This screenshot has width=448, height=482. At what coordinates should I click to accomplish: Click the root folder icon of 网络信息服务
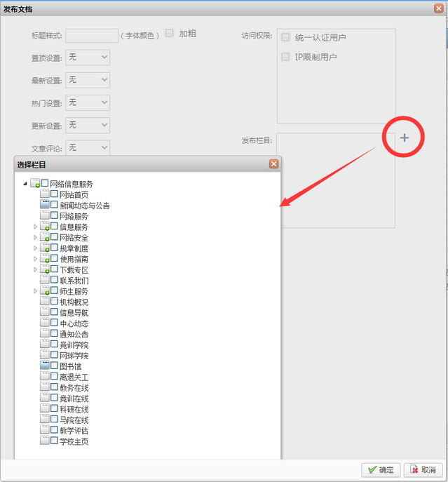tap(35, 184)
